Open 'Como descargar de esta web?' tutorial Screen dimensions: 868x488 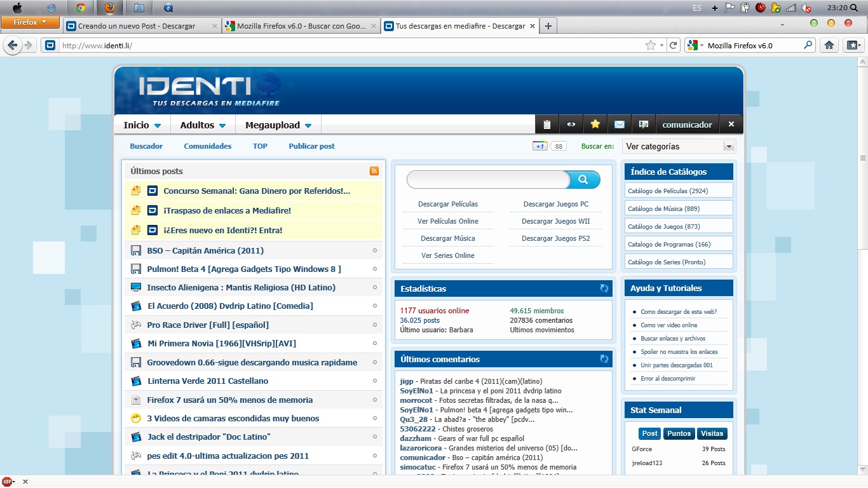click(x=679, y=312)
